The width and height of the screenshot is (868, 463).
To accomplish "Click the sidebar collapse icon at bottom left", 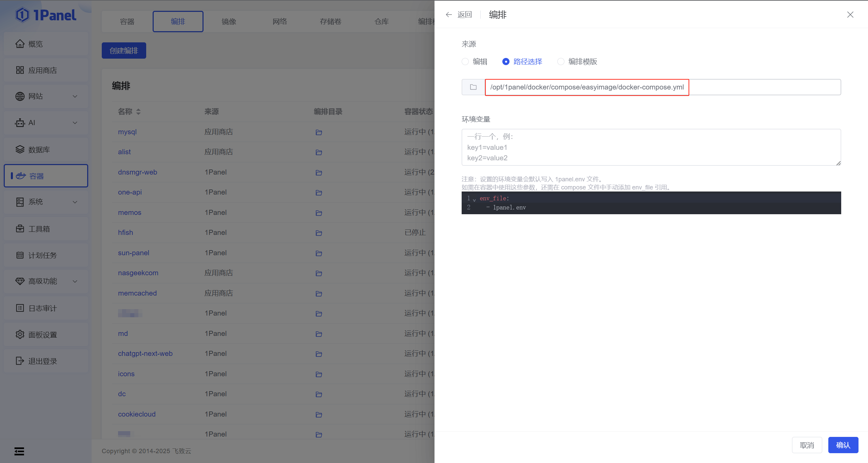I will pos(19,451).
